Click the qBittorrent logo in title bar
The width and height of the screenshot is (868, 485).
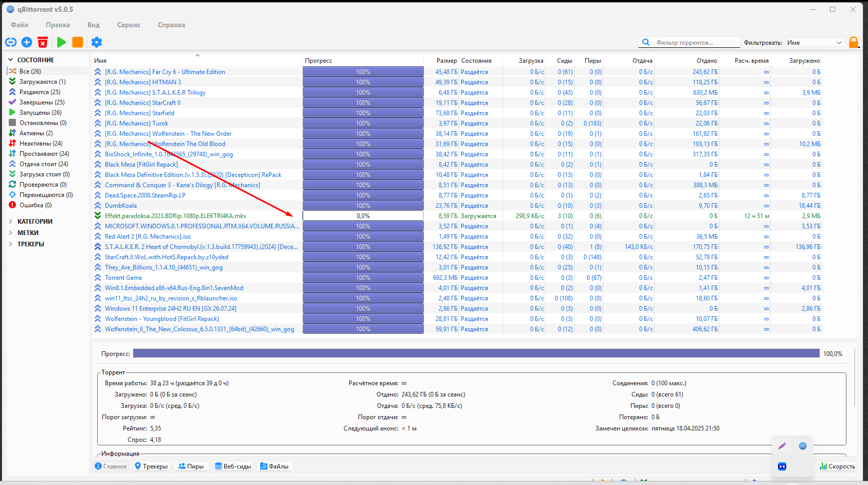[x=10, y=9]
